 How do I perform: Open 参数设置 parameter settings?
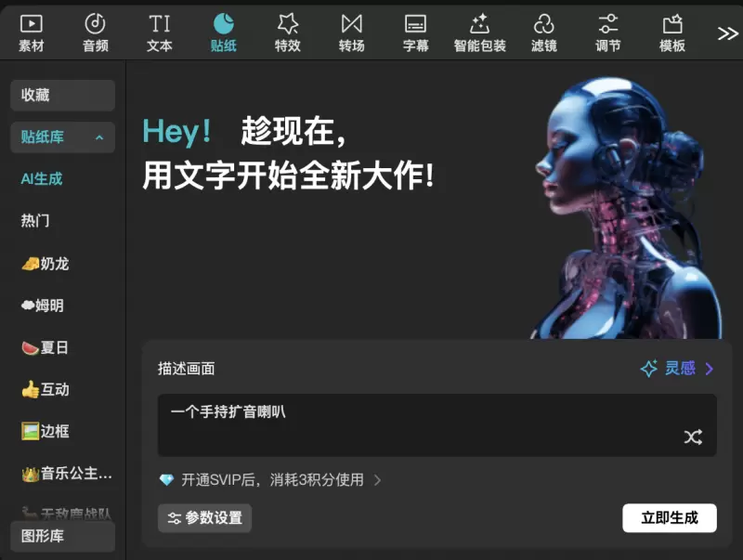(204, 518)
